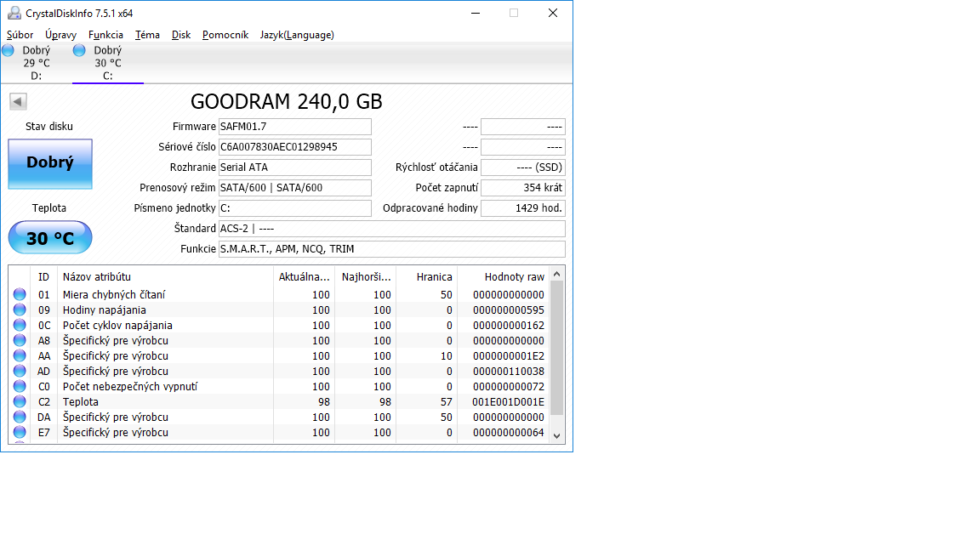This screenshot has width=980, height=551.
Task: Sort by Hranica column header
Action: coord(426,276)
